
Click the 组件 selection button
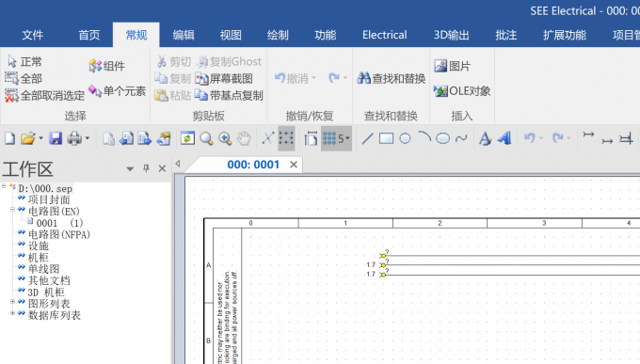pos(107,66)
